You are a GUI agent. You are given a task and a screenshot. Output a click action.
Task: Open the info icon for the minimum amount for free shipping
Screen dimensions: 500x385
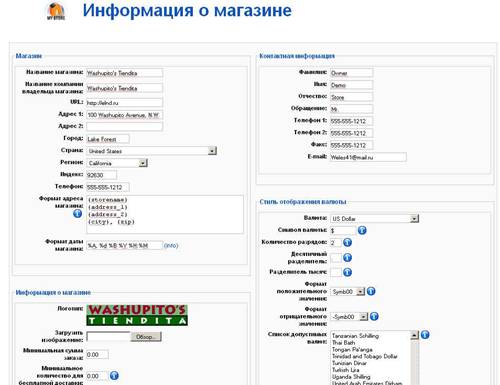(x=114, y=376)
